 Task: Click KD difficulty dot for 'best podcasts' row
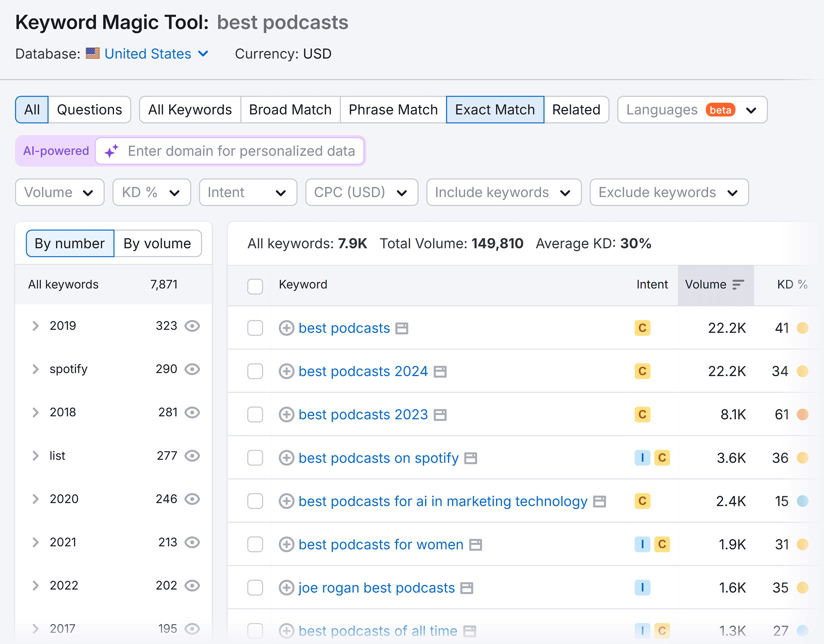click(802, 328)
